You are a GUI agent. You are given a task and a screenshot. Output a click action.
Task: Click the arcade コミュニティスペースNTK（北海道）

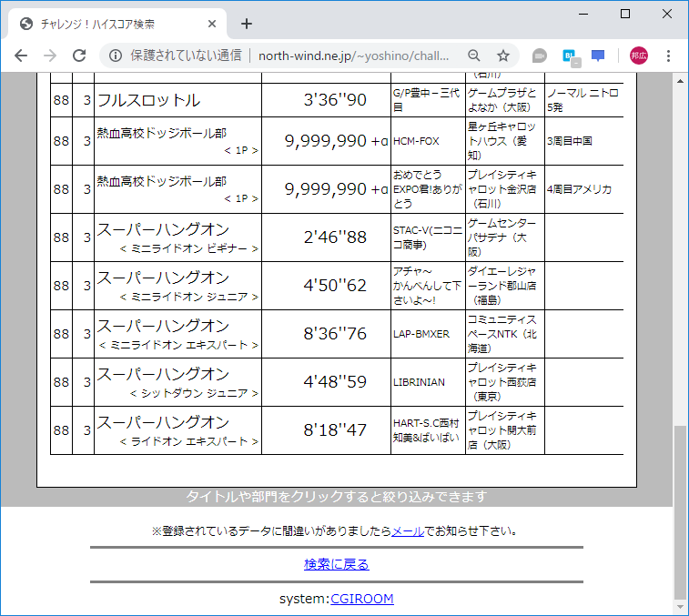(502, 334)
